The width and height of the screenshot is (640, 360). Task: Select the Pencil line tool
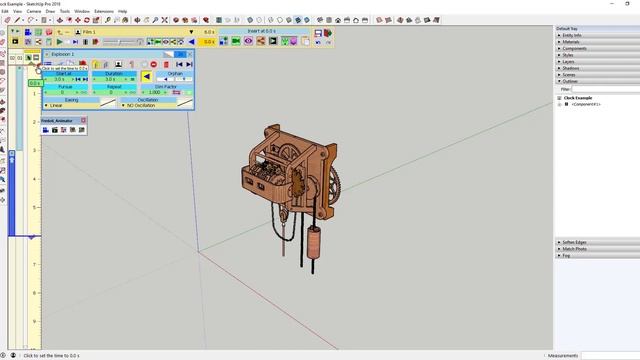[17, 20]
